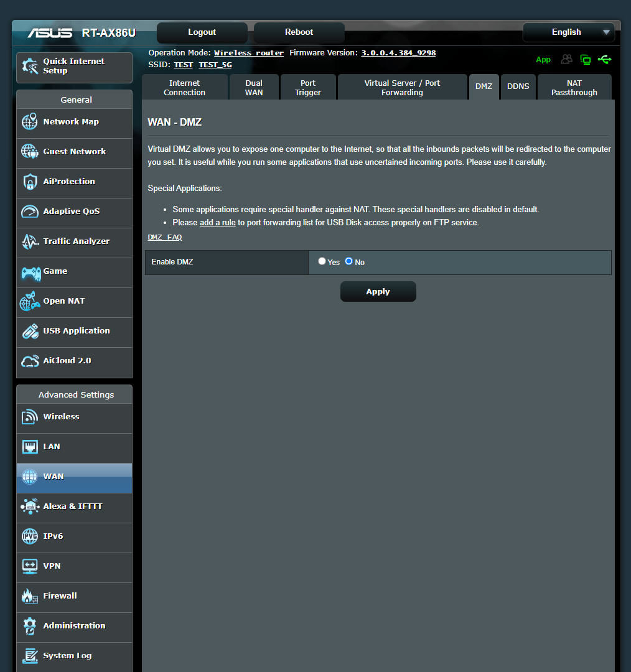
Task: Open Virtual Server / Port Forwarding tab
Action: coord(402,88)
